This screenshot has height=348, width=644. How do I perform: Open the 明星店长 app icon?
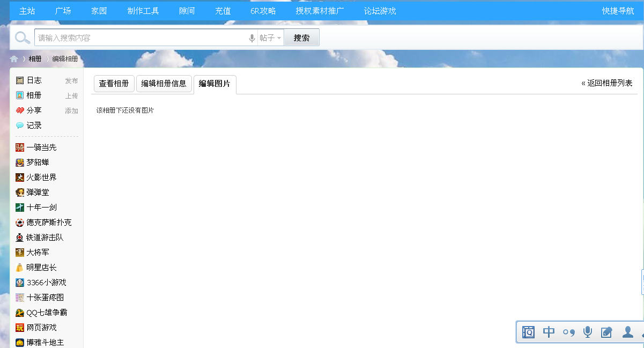click(20, 268)
